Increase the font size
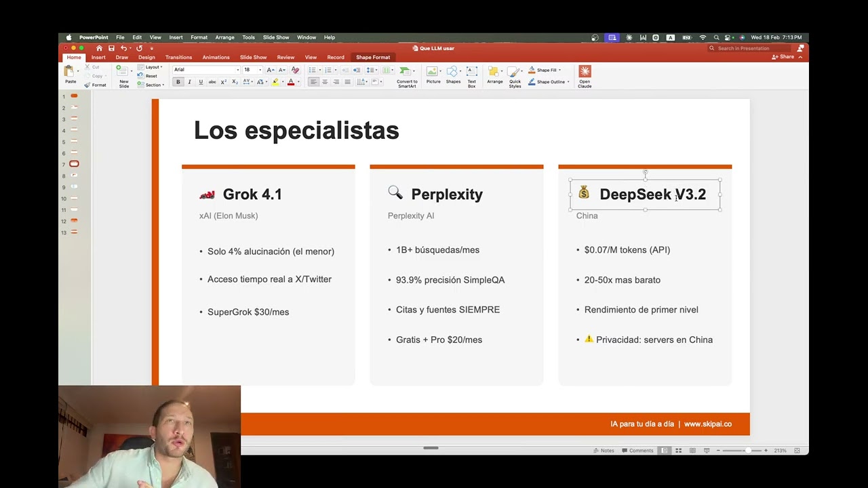Viewport: 868px width, 488px height. click(x=270, y=70)
